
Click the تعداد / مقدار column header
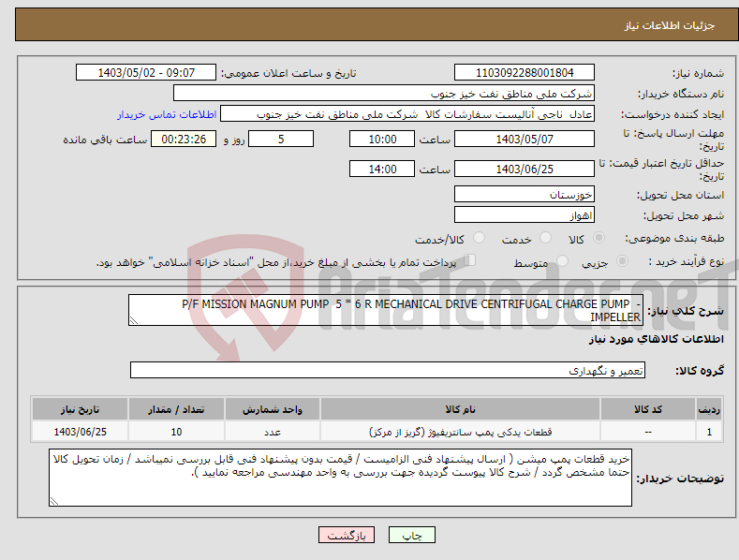click(x=176, y=409)
